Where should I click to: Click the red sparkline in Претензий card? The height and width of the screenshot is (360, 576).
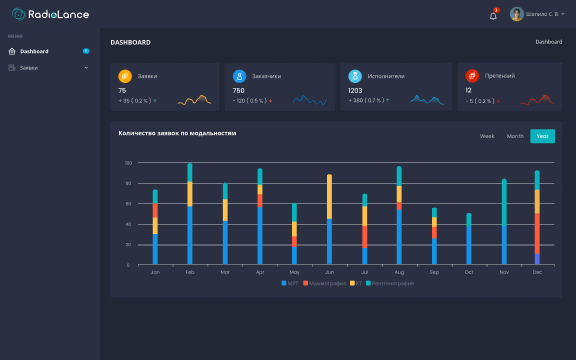point(537,100)
